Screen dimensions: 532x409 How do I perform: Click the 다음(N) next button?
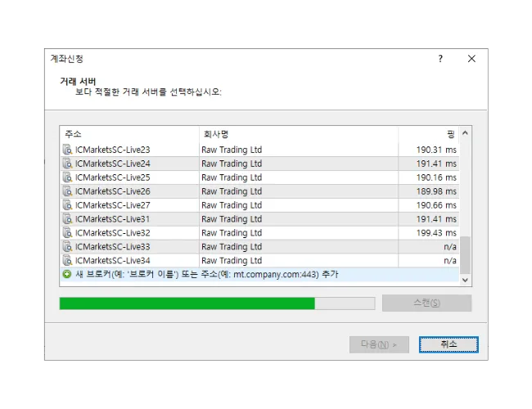click(x=379, y=344)
